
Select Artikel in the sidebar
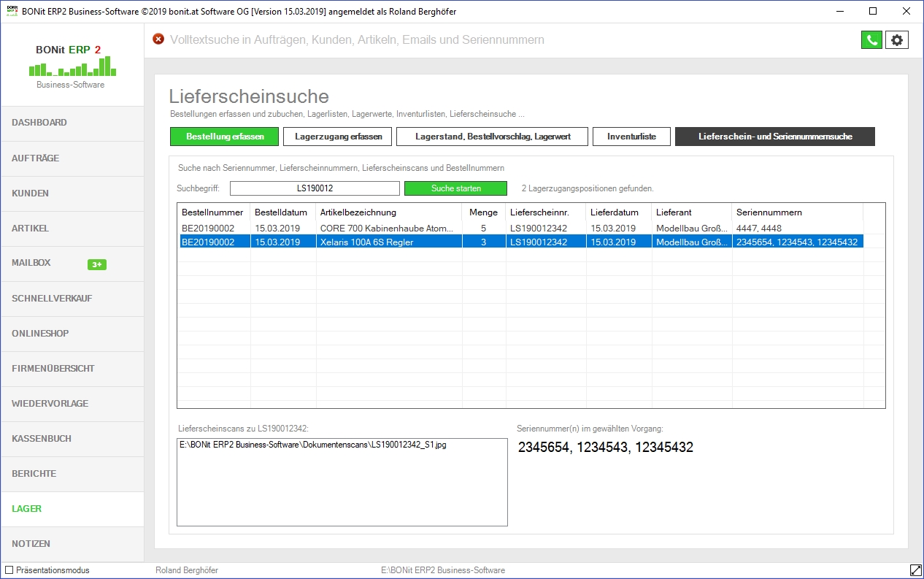72,229
